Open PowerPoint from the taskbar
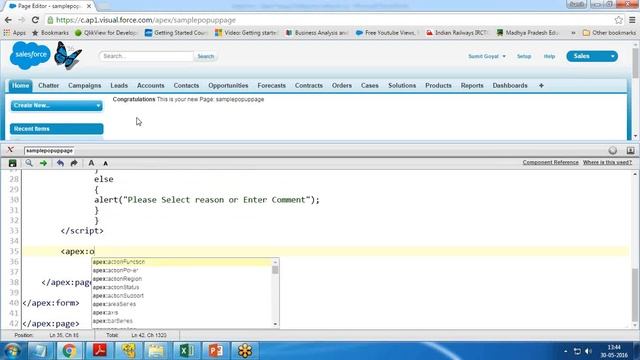Screen dimensions: 640x360 click(216, 351)
